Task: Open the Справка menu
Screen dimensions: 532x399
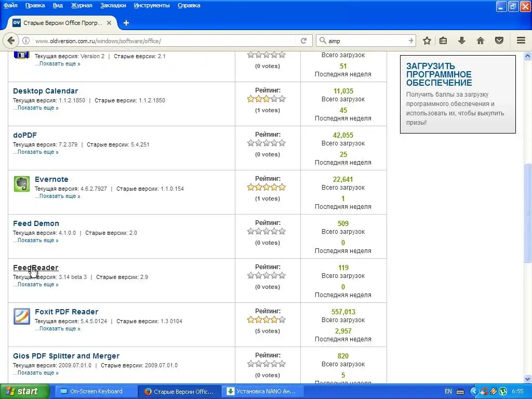Action: click(x=189, y=5)
